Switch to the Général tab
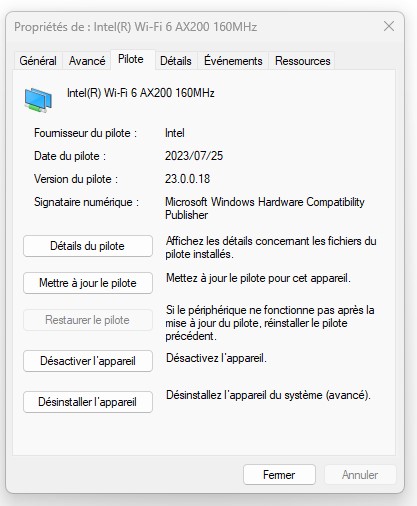The image size is (417, 506). pyautogui.click(x=38, y=61)
